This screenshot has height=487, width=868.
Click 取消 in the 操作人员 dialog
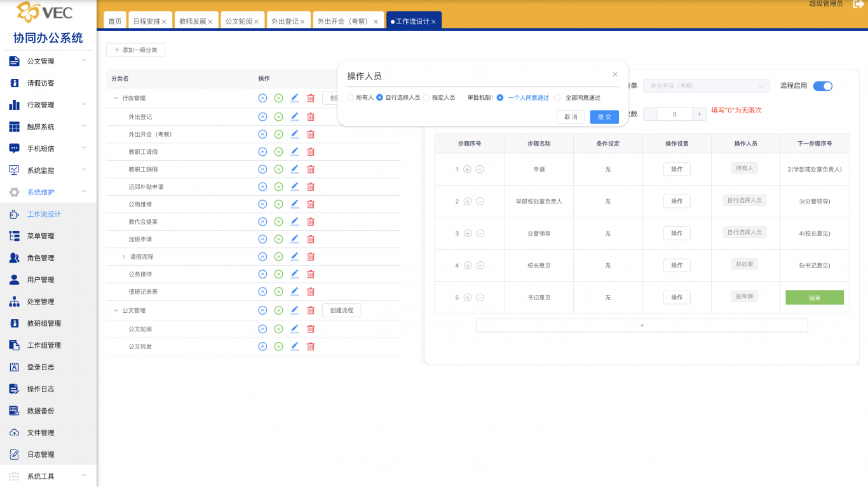[571, 117]
